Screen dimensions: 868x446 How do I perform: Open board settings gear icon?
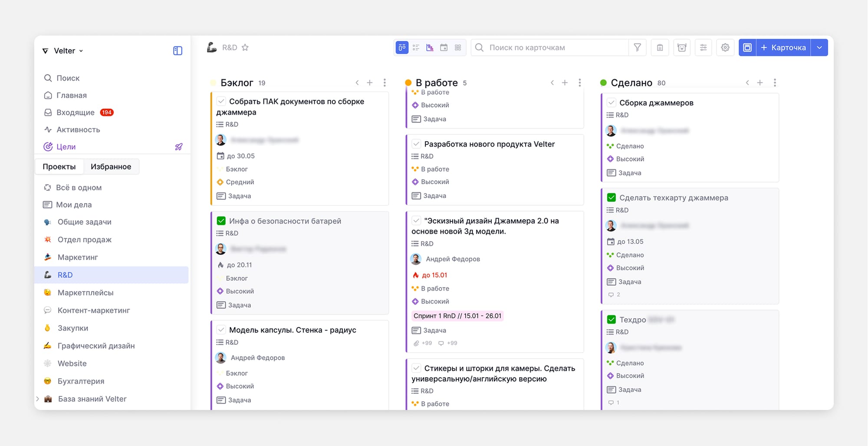[725, 47]
